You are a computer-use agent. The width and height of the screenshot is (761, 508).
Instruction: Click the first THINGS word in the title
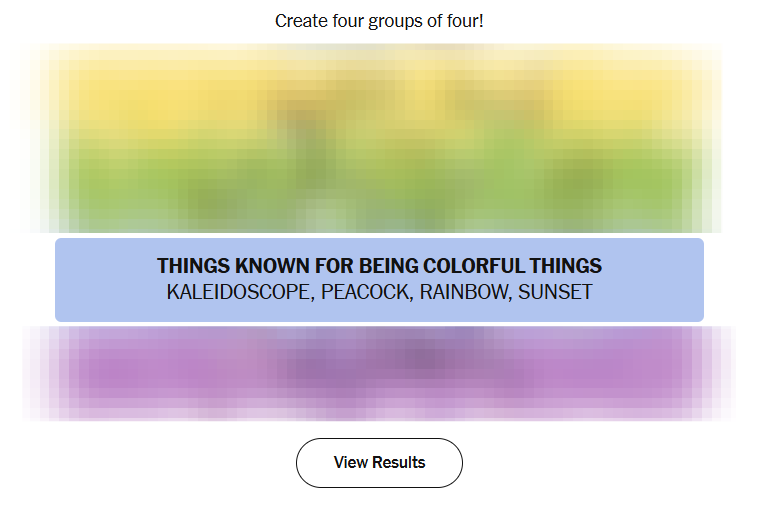point(193,266)
